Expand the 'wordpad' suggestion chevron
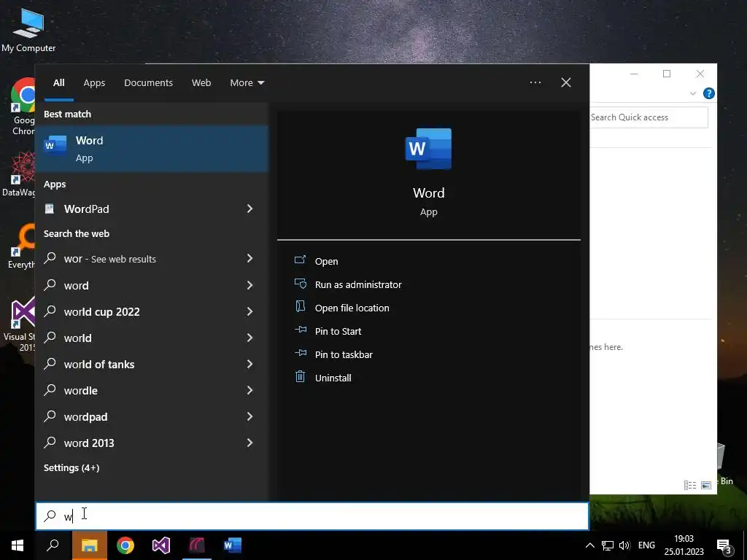 [x=249, y=416]
